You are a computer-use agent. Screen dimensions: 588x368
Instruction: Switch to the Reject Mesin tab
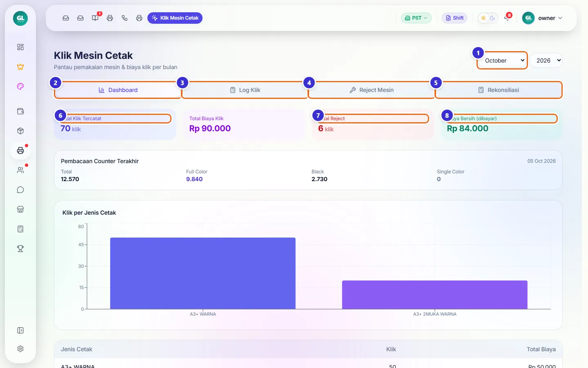coord(372,90)
